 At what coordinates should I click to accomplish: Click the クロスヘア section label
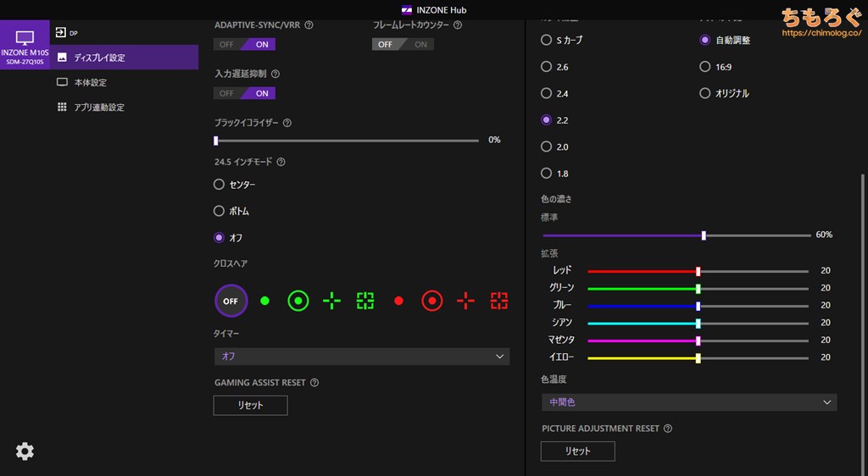pos(231,263)
